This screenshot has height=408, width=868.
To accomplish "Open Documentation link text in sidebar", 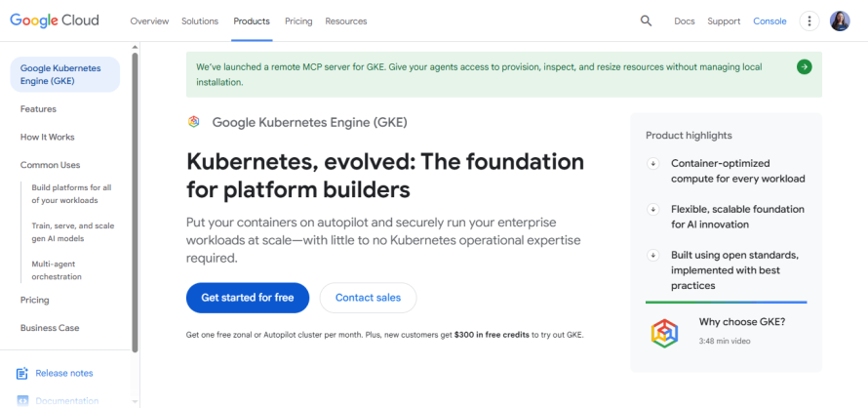I will click(x=67, y=401).
